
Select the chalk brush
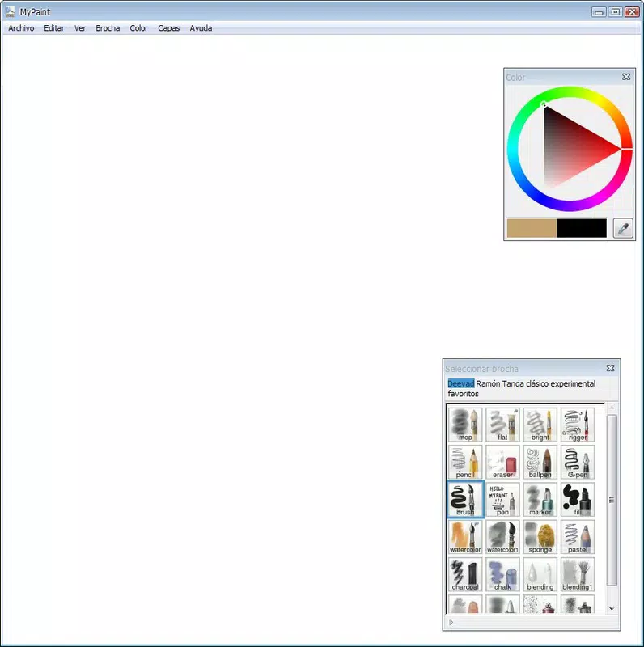pyautogui.click(x=502, y=574)
